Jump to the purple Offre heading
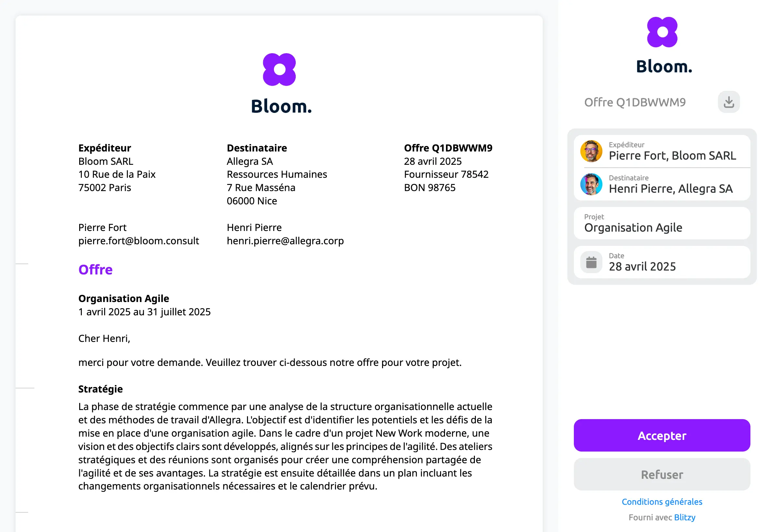 coord(95,269)
